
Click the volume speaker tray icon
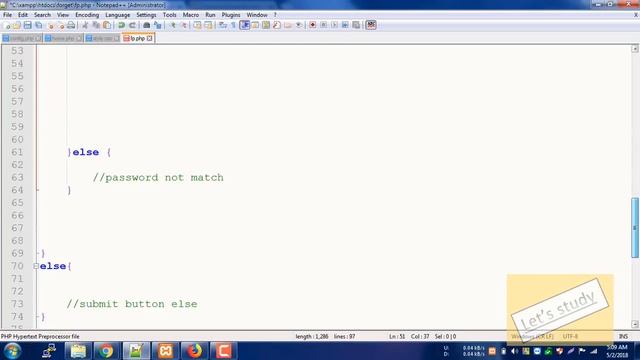pos(514,351)
